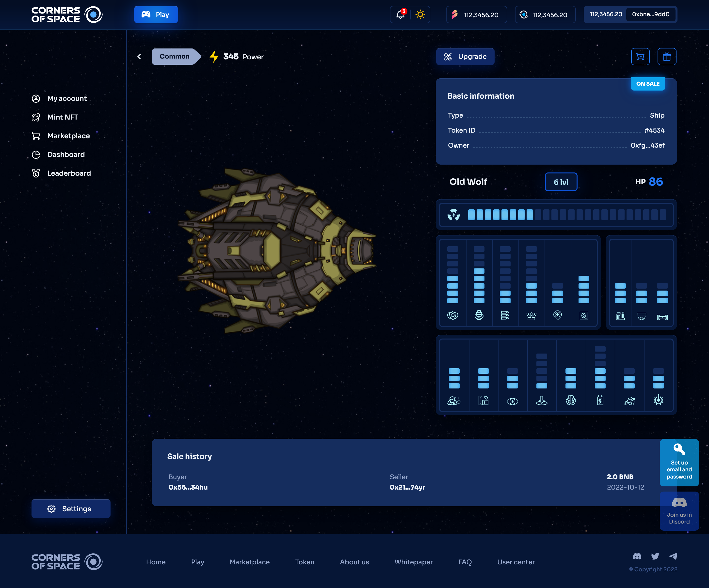Open Home link in footer

pyautogui.click(x=156, y=562)
